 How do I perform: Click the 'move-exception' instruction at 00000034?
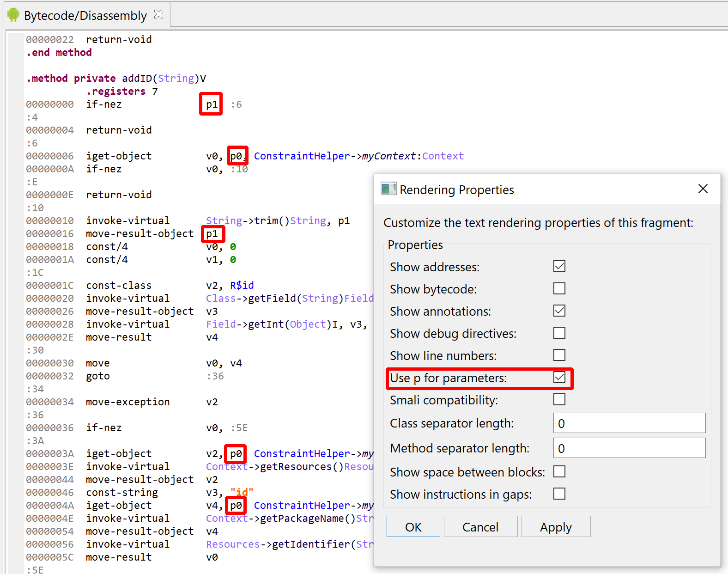[x=127, y=402]
